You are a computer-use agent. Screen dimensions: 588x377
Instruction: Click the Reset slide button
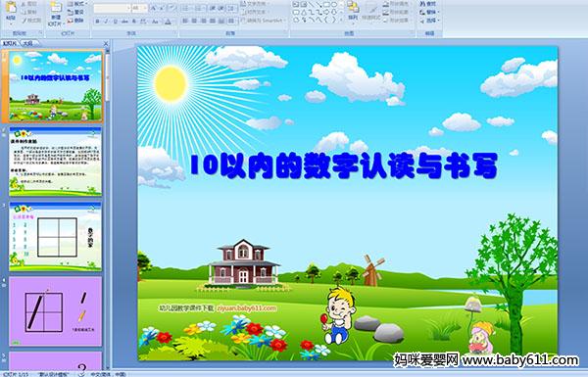click(x=75, y=12)
